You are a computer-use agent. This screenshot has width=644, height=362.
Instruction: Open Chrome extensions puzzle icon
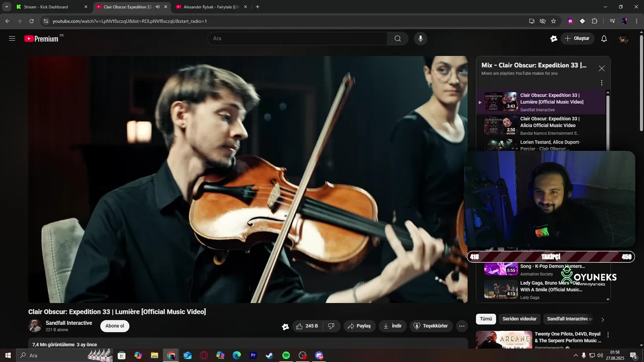click(594, 21)
